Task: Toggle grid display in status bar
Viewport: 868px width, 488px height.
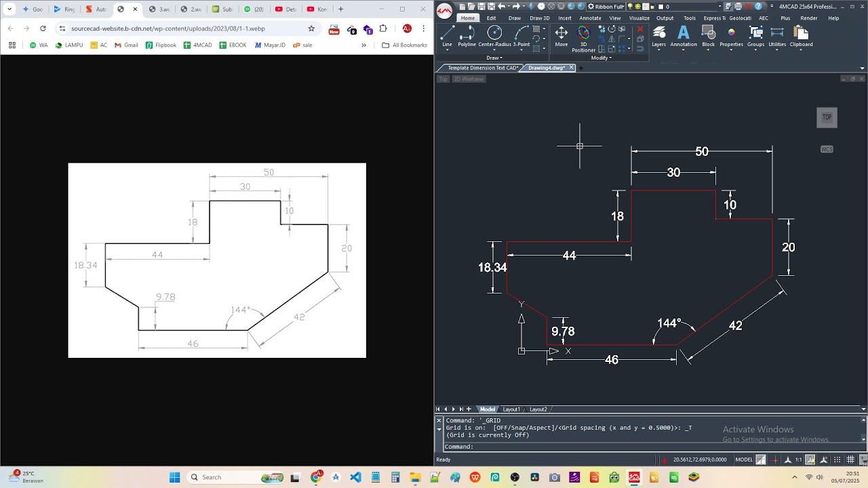Action: 850,460
